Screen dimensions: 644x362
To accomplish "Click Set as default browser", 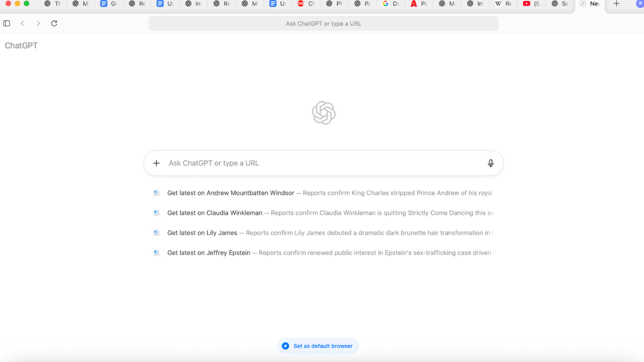I will (318, 346).
